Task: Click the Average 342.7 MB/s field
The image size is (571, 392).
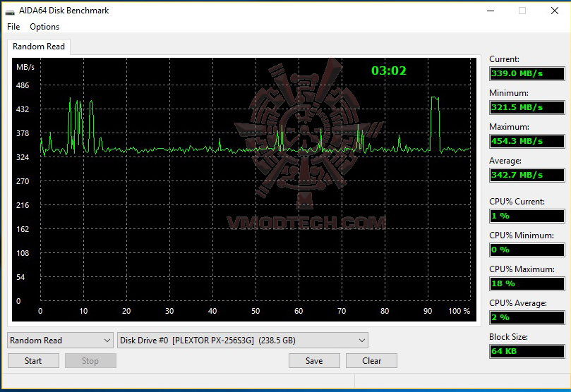Action: (527, 175)
